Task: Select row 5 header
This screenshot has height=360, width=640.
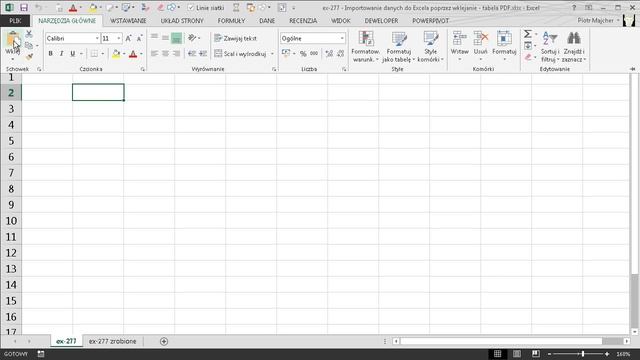Action: [11, 141]
